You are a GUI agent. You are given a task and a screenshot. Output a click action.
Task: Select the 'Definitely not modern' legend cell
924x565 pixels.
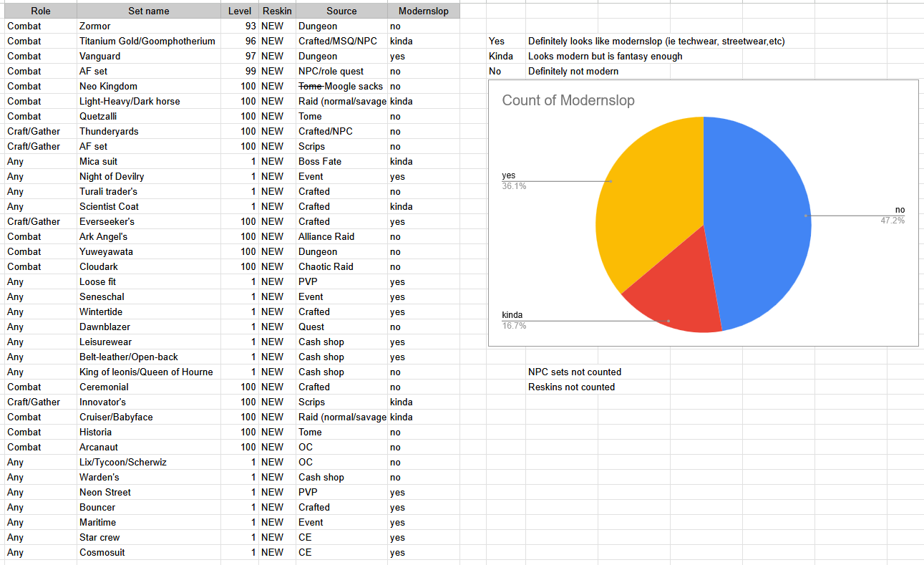573,71
